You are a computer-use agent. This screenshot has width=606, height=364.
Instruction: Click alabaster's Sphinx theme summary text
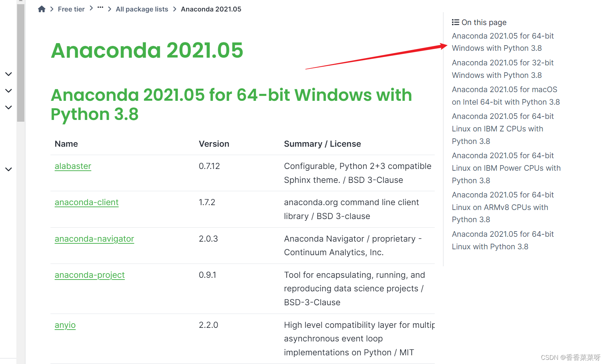point(357,173)
